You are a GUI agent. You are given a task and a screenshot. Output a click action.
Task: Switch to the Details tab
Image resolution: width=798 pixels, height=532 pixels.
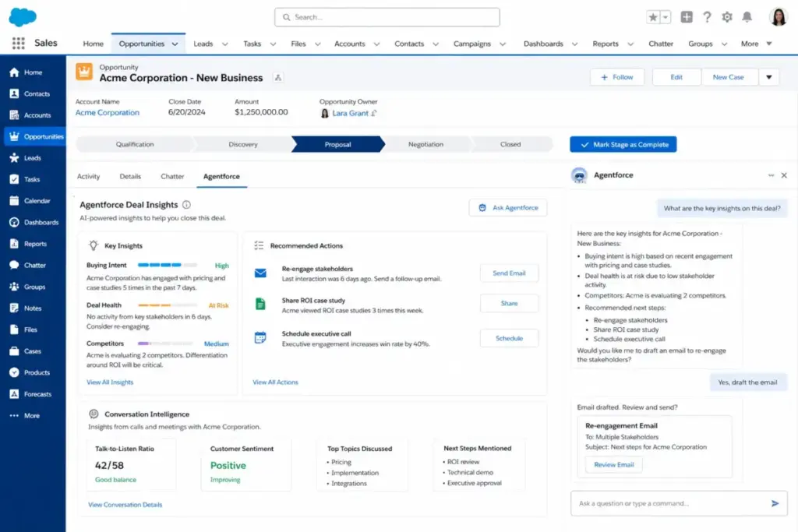point(130,176)
